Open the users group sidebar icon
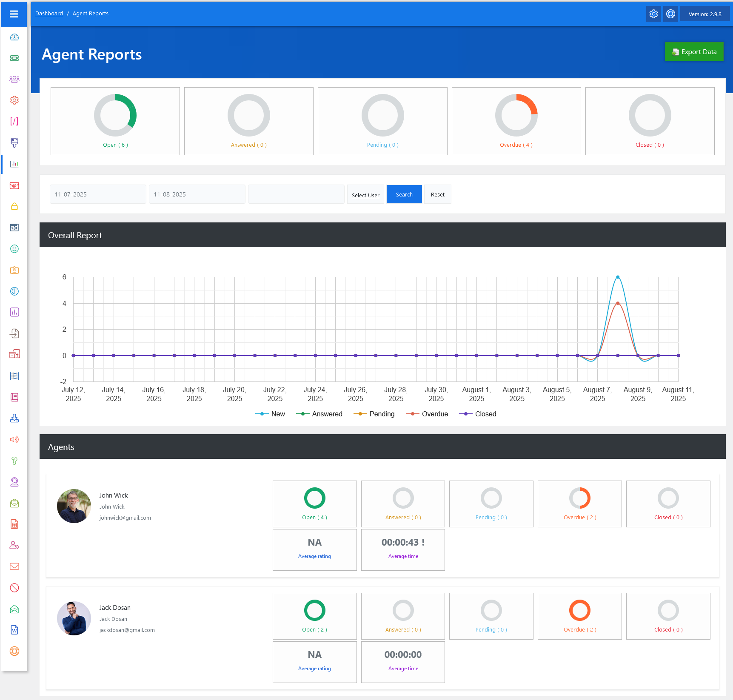 (x=14, y=80)
